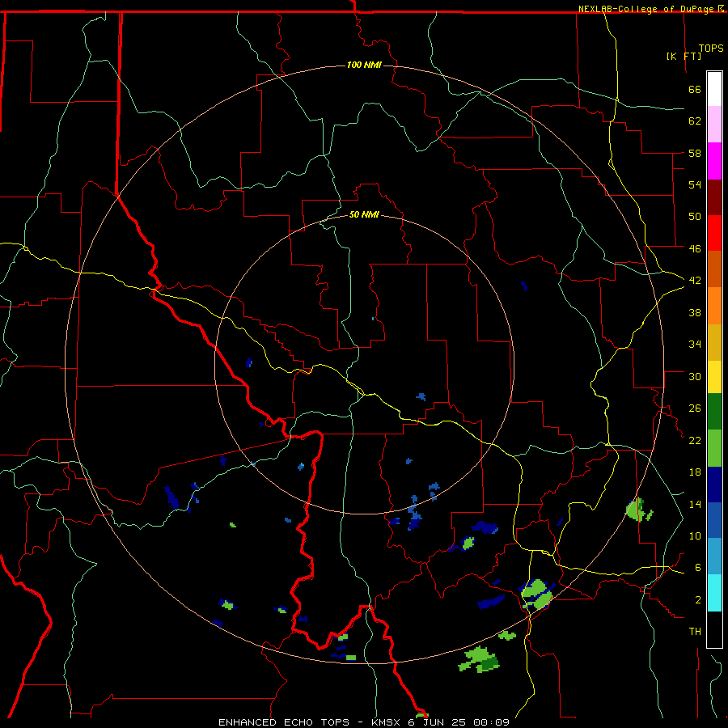This screenshot has width=728, height=728.
Task: Pick the magenta swatch in the legend
Action: [x=714, y=161]
